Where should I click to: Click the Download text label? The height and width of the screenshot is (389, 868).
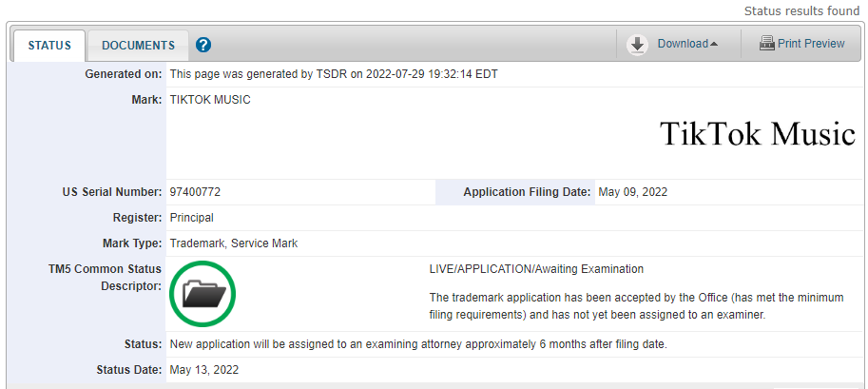[x=683, y=43]
